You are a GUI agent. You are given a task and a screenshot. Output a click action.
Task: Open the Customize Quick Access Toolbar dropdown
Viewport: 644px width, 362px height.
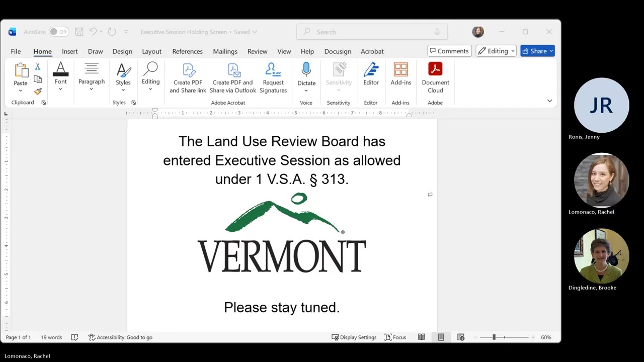pyautogui.click(x=126, y=32)
